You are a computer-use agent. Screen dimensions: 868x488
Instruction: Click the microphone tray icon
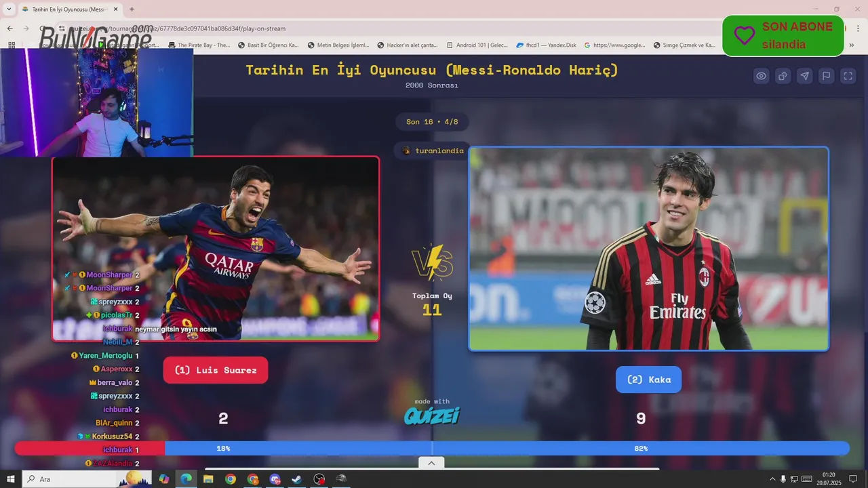[x=784, y=479]
